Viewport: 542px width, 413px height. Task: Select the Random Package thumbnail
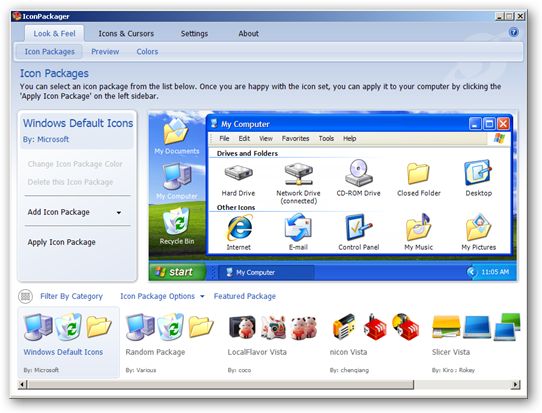170,342
